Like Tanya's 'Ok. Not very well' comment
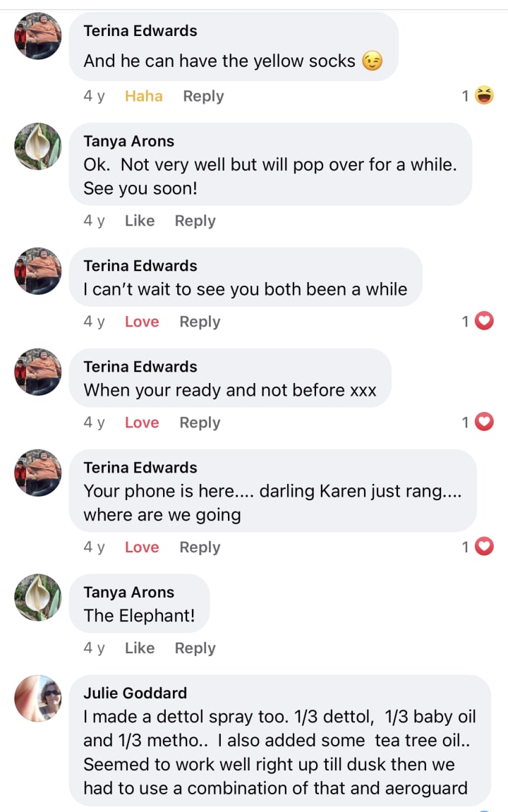Image resolution: width=508 pixels, height=812 pixels. [x=140, y=221]
